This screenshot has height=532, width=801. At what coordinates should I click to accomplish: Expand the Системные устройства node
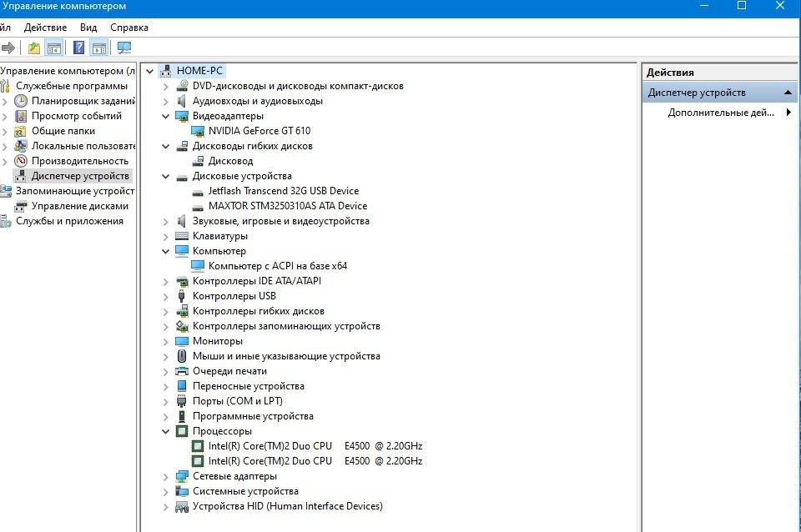click(x=165, y=492)
